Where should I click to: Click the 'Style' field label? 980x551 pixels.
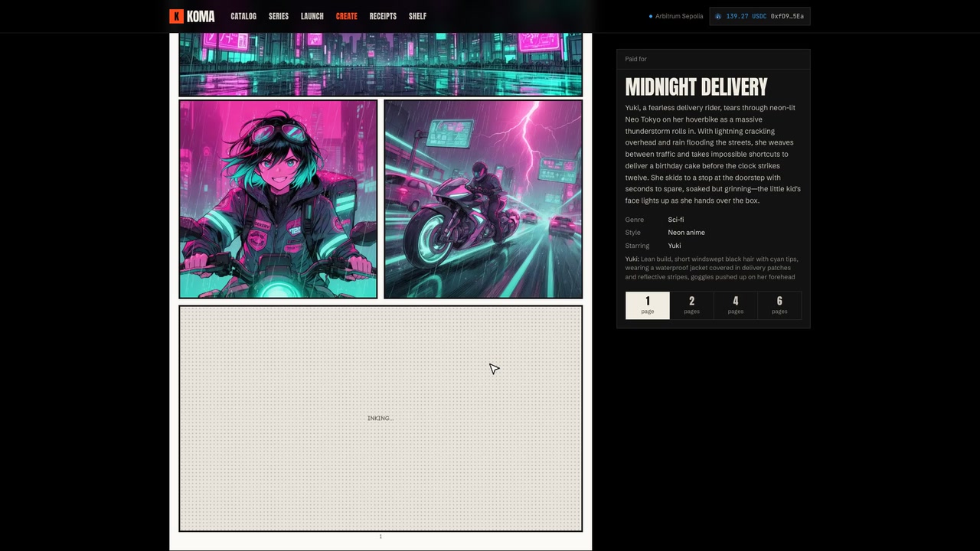pos(632,233)
